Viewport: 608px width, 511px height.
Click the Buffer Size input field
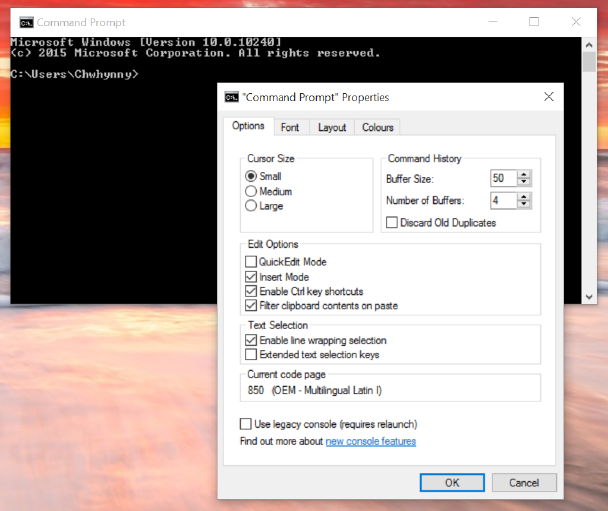pos(504,178)
